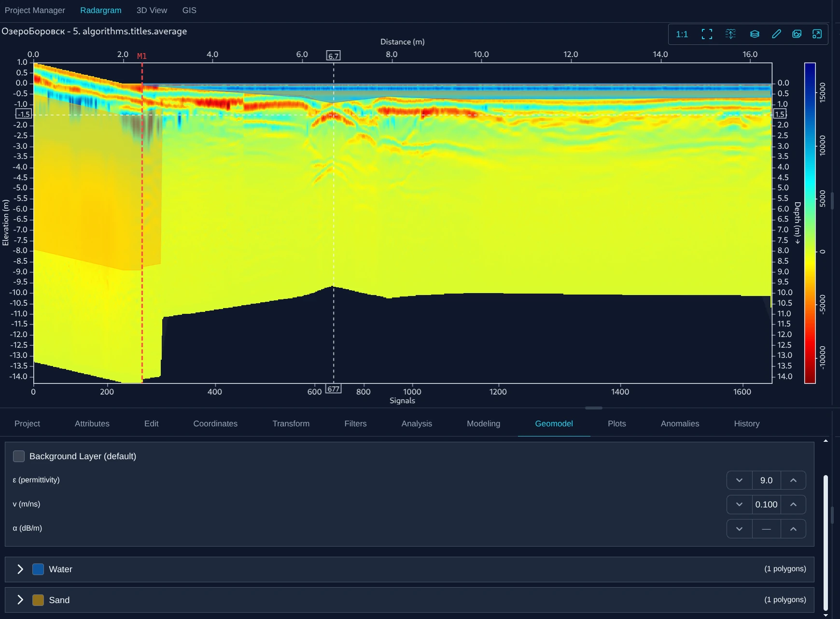Increase permittivity with the up arrow
The height and width of the screenshot is (619, 840).
793,480
